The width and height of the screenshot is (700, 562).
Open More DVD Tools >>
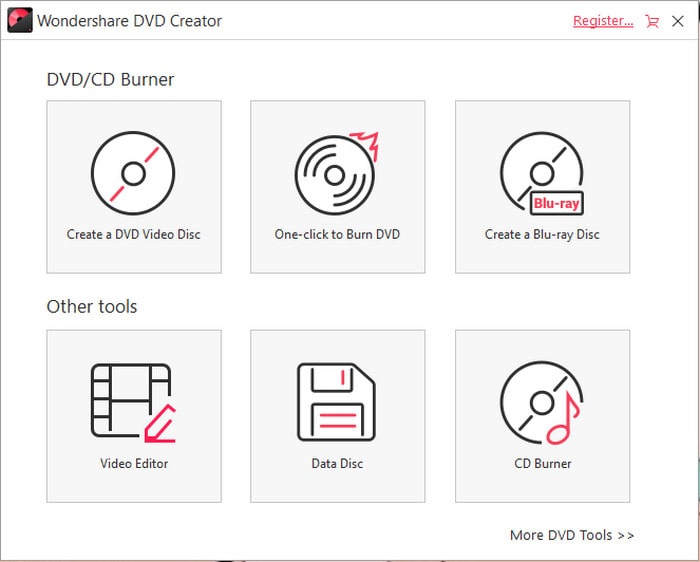(572, 535)
